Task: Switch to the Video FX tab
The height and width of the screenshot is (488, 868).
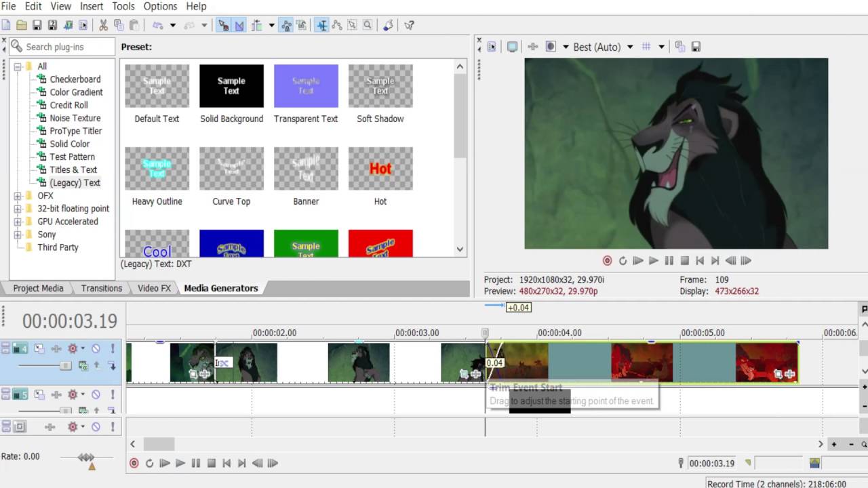Action: point(155,288)
